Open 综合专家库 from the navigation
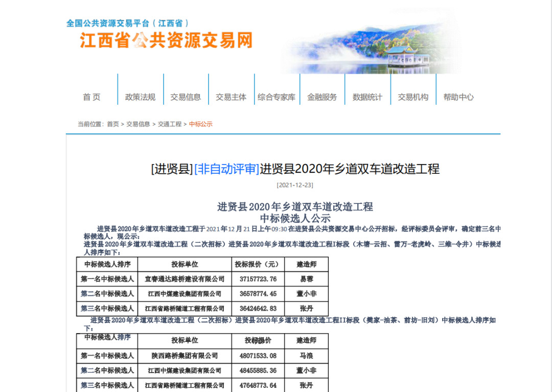The image size is (552, 392). coord(277,97)
